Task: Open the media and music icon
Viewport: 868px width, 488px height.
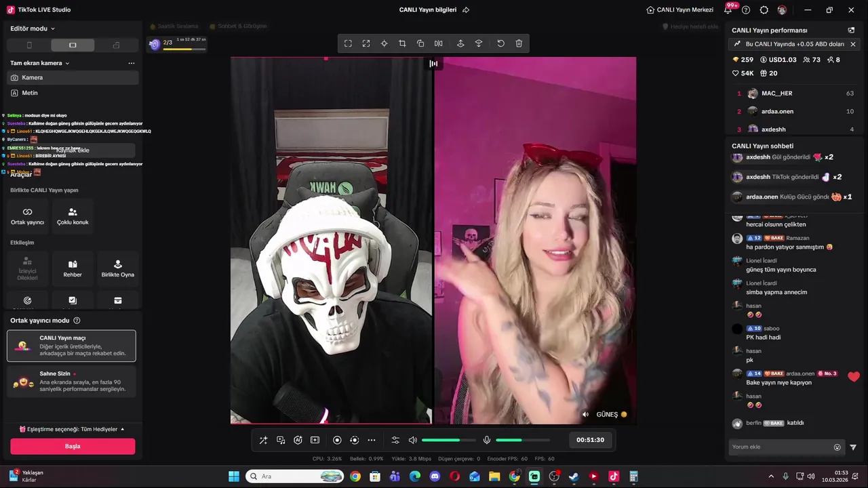Action: (281, 440)
